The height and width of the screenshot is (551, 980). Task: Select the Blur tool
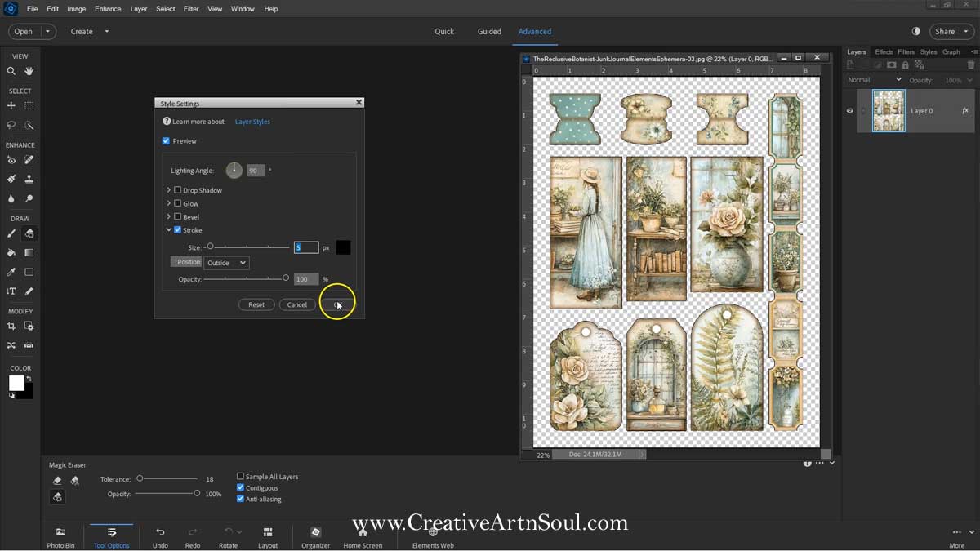point(11,198)
